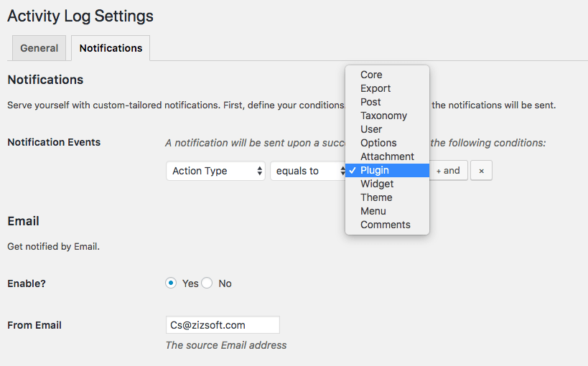The height and width of the screenshot is (366, 588).
Task: Open the 'equals to' operator dropdown
Action: click(307, 171)
